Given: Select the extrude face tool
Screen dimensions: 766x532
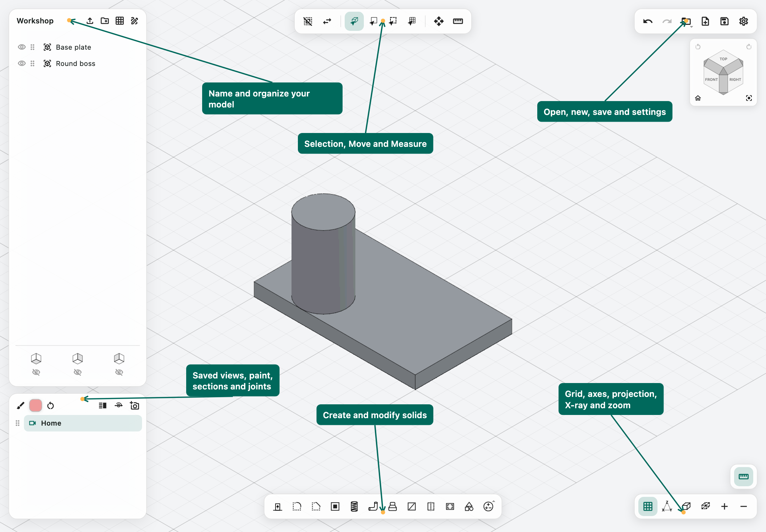Looking at the screenshot, I should coord(278,506).
